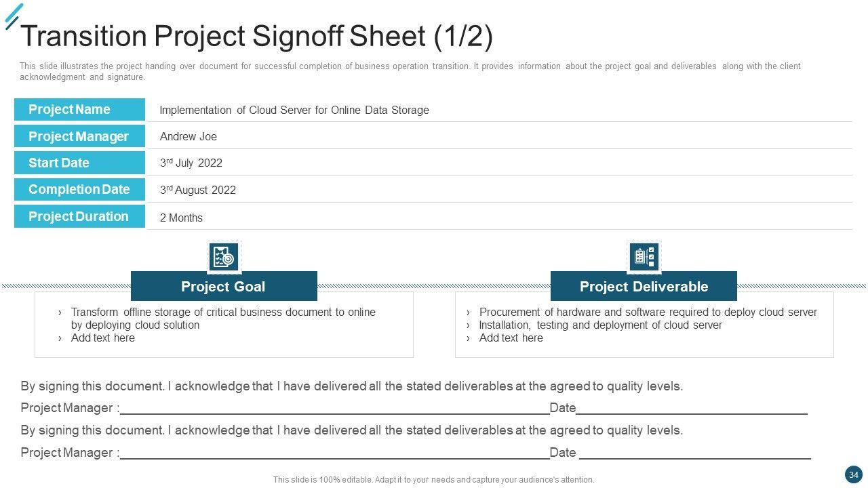Select the 'Andrew Joe' manager name text
The height and width of the screenshot is (488, 868).
pos(189,137)
